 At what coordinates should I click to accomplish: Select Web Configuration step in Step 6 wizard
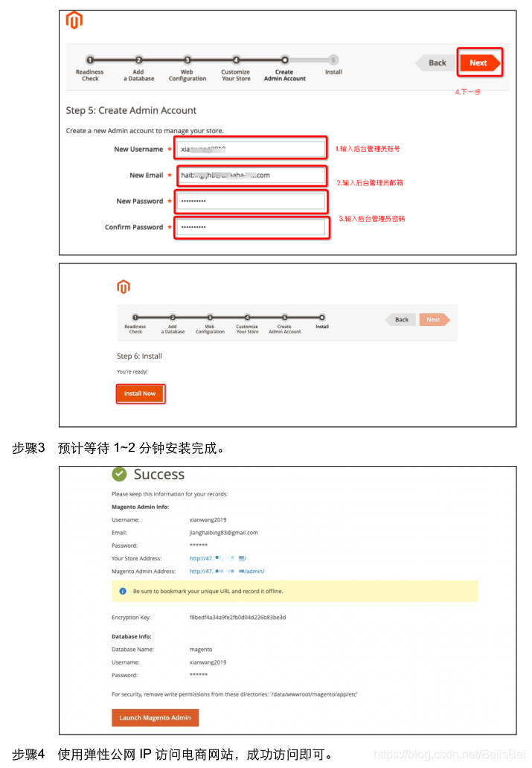click(x=210, y=324)
